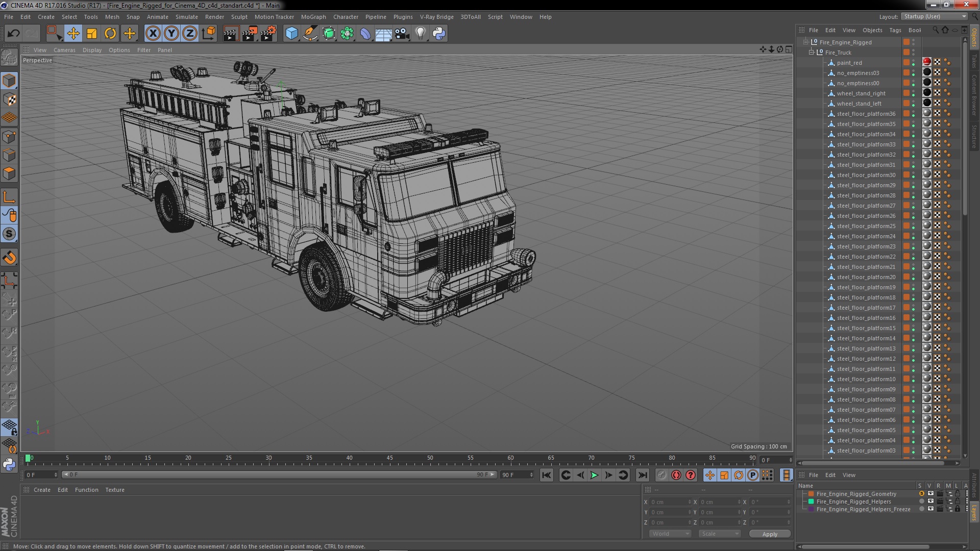Toggle eye for Fire_Engine_Rigged_Helpers layer
Screen dimensions: 980x551
click(x=930, y=502)
